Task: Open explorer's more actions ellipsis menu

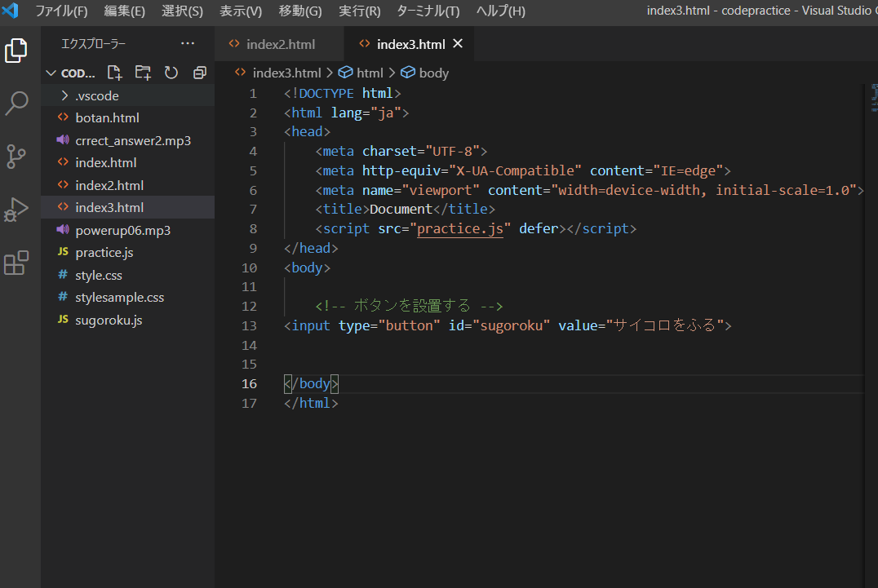Action: click(x=188, y=43)
